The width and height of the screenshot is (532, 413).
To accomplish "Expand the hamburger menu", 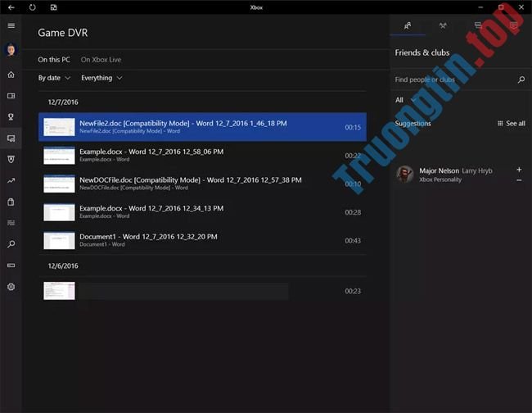I will click(x=11, y=26).
